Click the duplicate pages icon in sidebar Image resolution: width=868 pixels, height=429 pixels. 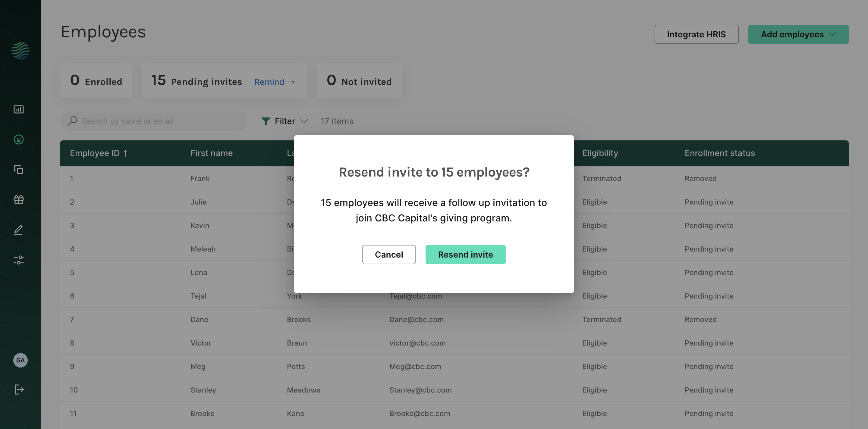point(18,170)
